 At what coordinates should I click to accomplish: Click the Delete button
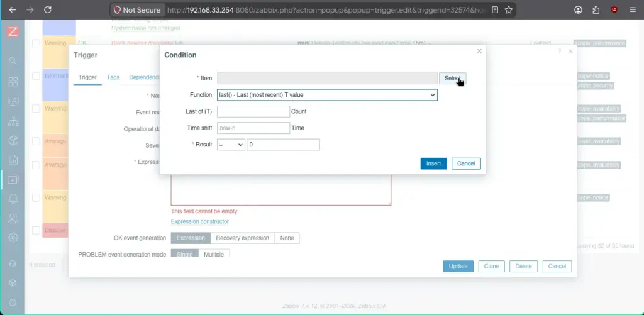pos(523,266)
